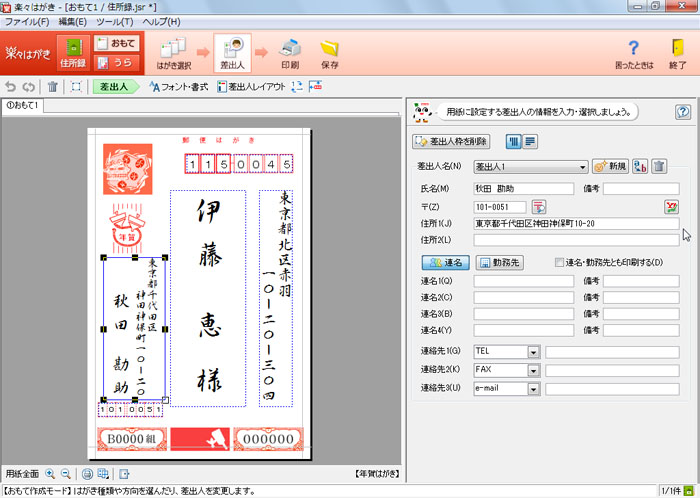Expand the 差出人名 dropdown
The height and width of the screenshot is (498, 700).
(x=582, y=166)
